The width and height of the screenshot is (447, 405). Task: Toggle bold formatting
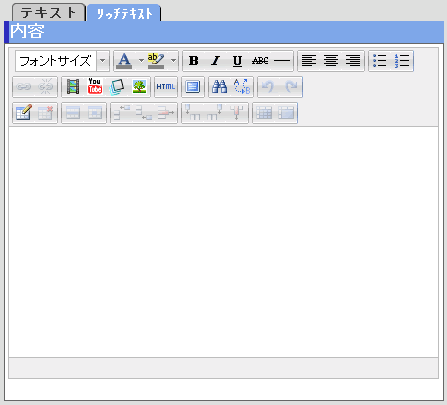(194, 61)
